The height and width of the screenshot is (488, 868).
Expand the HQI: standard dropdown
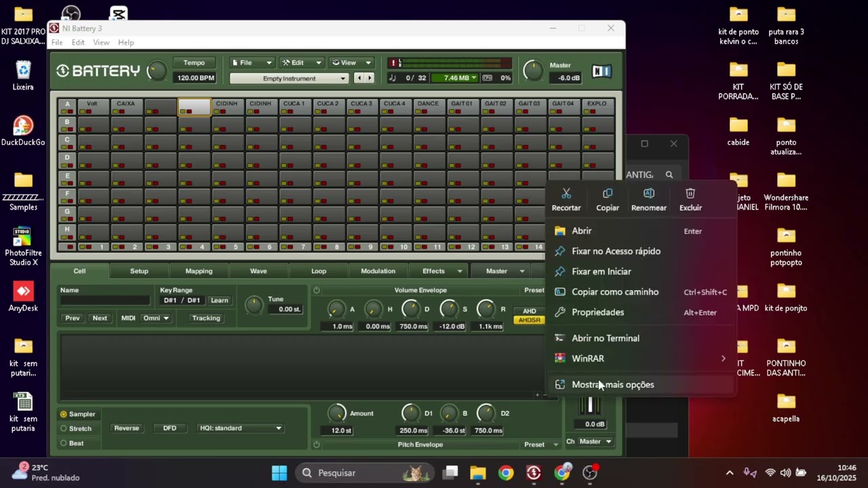click(240, 428)
